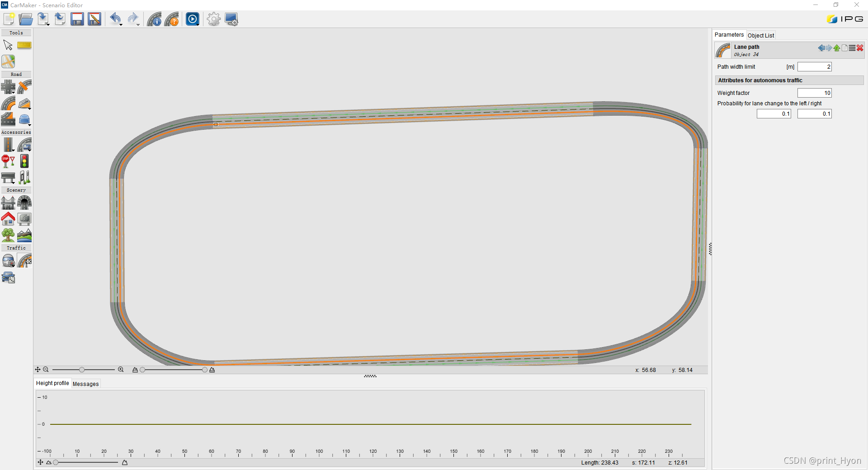The width and height of the screenshot is (868, 470).
Task: Select the road elevation ramp tool
Action: click(24, 103)
